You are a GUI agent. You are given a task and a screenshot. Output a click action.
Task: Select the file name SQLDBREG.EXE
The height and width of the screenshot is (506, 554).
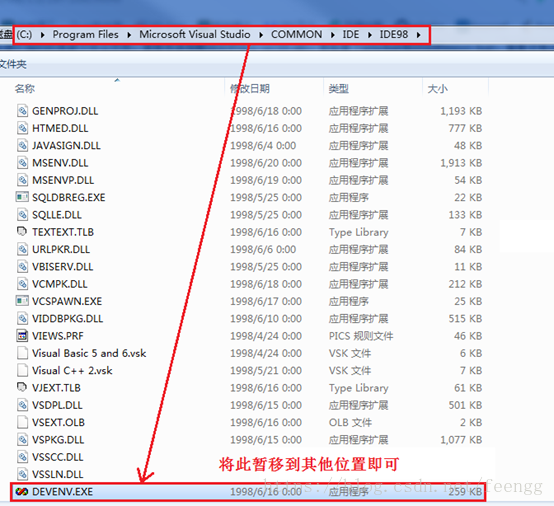[69, 198]
